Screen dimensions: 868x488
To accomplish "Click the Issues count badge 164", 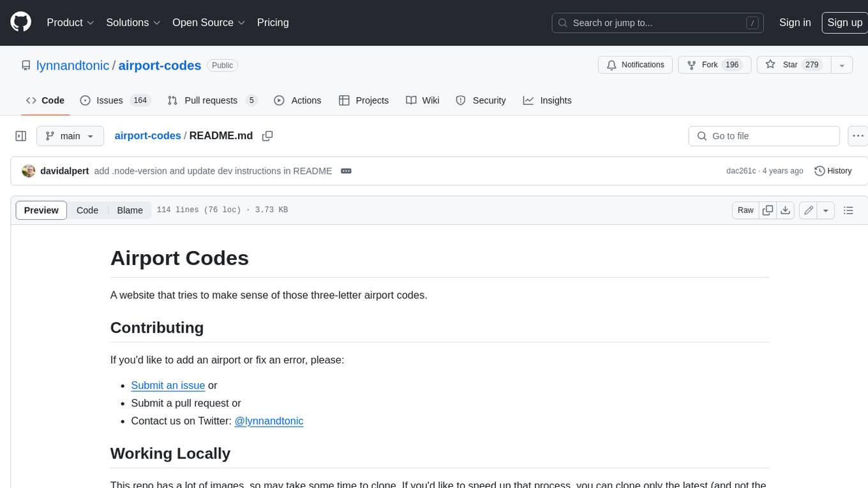I will point(140,100).
